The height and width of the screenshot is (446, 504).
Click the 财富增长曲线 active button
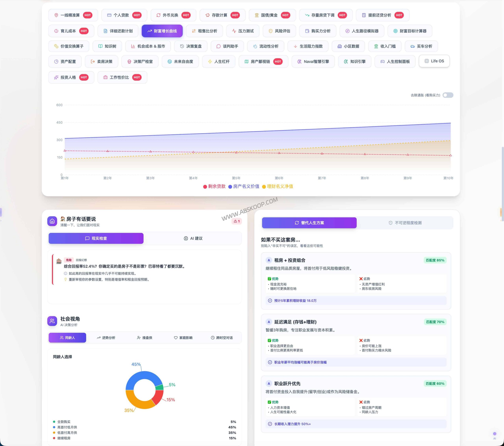click(x=162, y=31)
